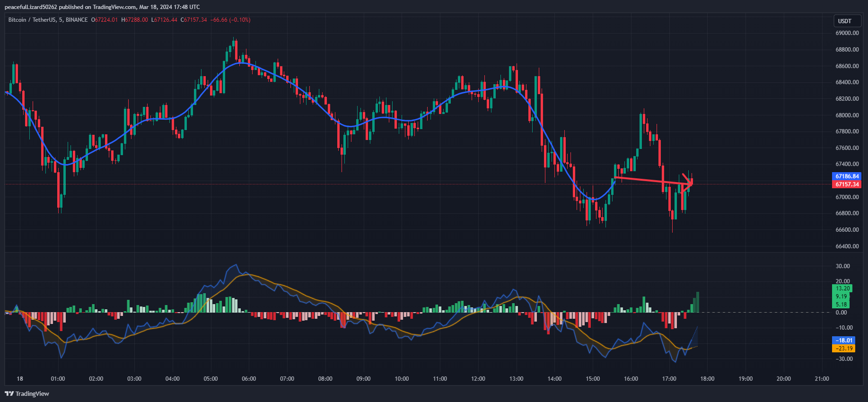Viewport: 868px width, 402px height.
Task: Click the 68400.00 price axis label
Action: (847, 82)
